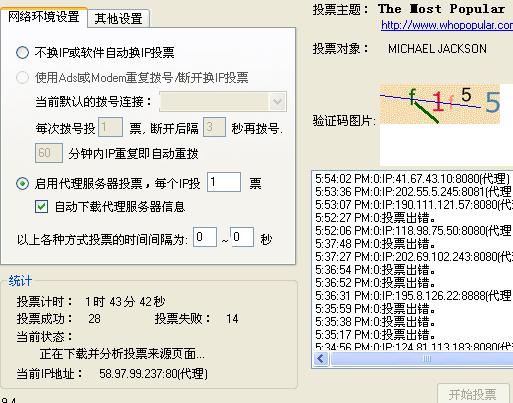The width and height of the screenshot is (513, 403).
Task: Click the 断开后隔 seconds field
Action: pyautogui.click(x=214, y=127)
